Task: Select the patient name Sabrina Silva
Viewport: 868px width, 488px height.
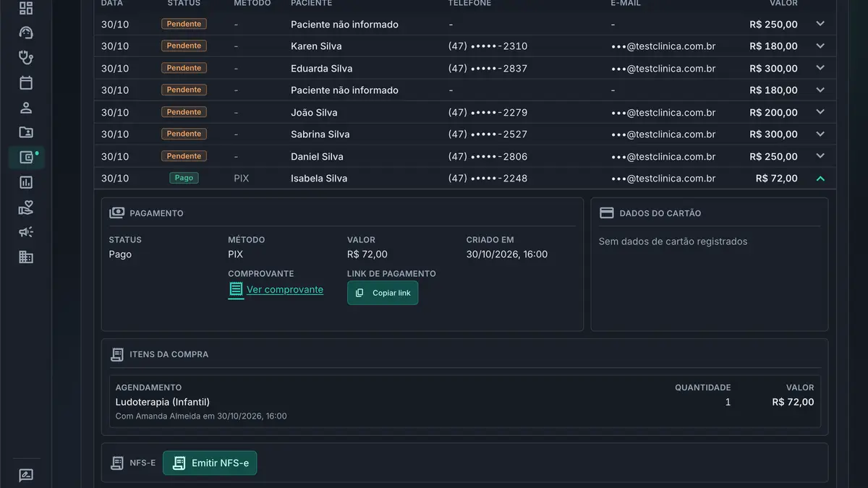Action: (x=320, y=134)
